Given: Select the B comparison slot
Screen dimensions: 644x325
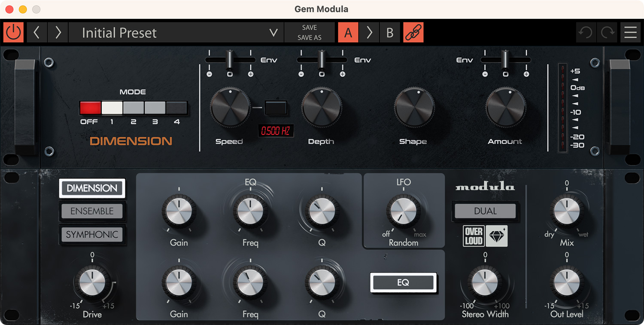Looking at the screenshot, I should pos(390,33).
